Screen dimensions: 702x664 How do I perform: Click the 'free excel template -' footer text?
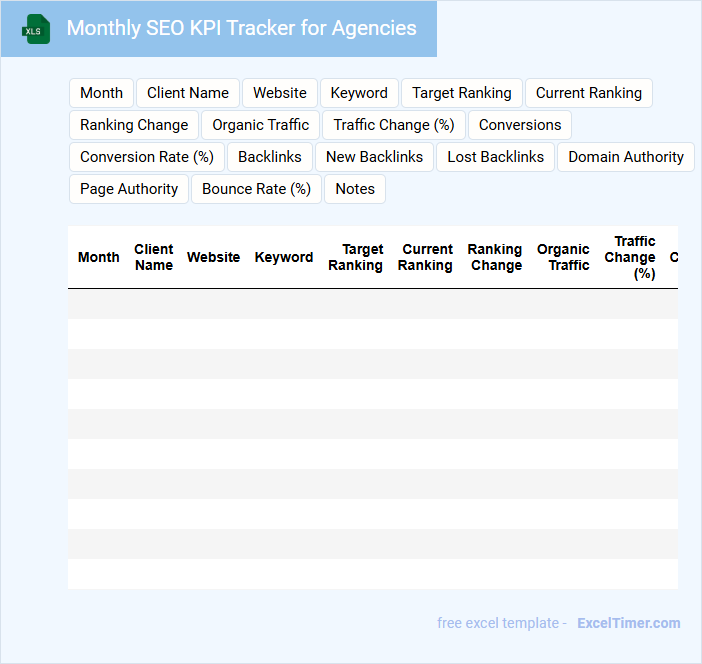coord(502,623)
